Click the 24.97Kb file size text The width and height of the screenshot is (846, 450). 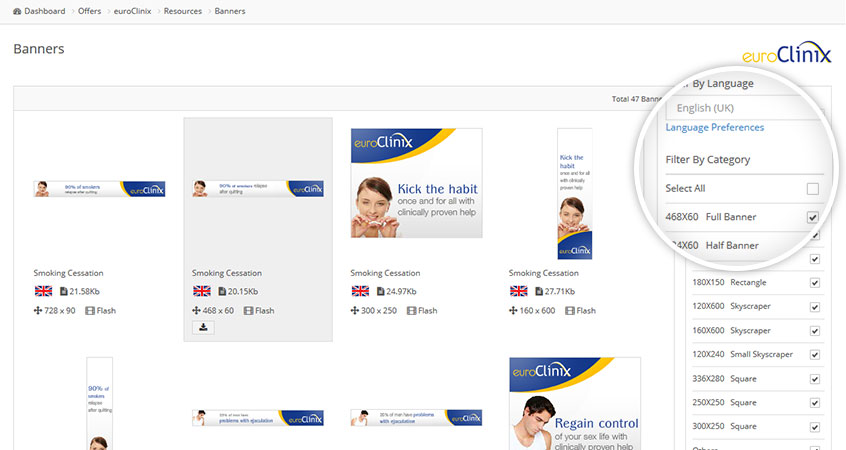[x=401, y=291]
